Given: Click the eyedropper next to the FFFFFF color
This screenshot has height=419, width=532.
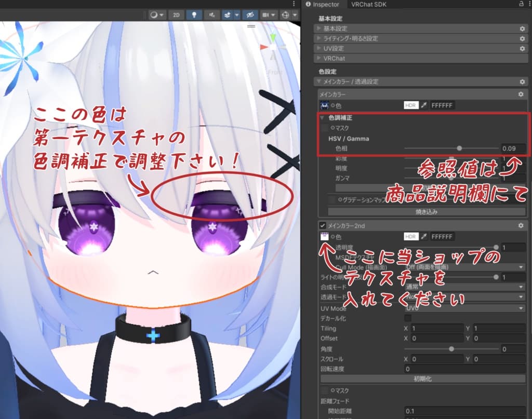Looking at the screenshot, I should pyautogui.click(x=424, y=105).
